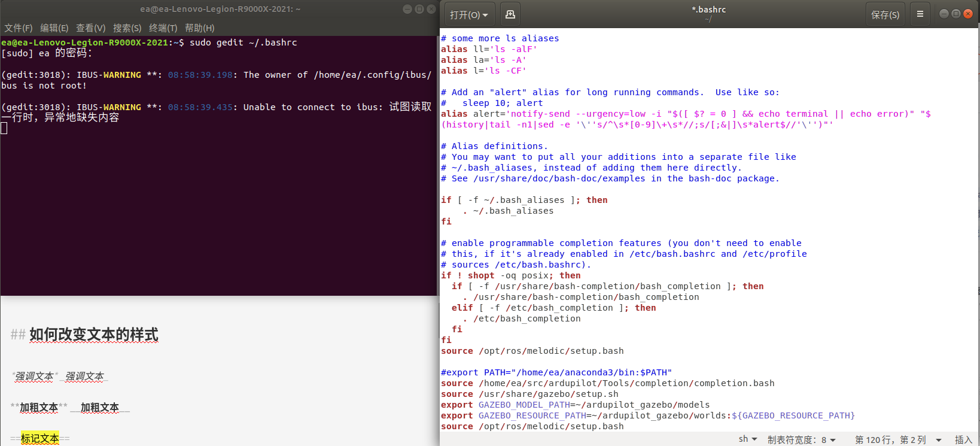Click the highlighted 标记文本 text

tap(40, 439)
